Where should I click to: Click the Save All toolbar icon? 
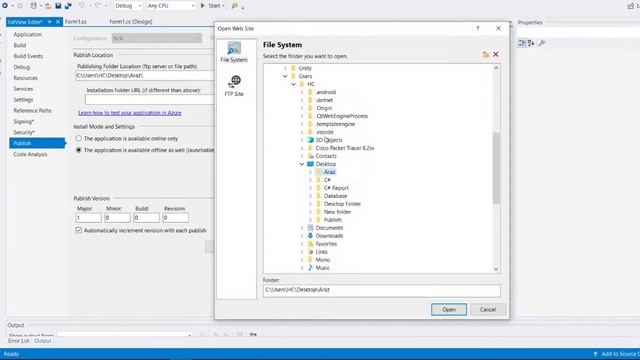tap(68, 6)
